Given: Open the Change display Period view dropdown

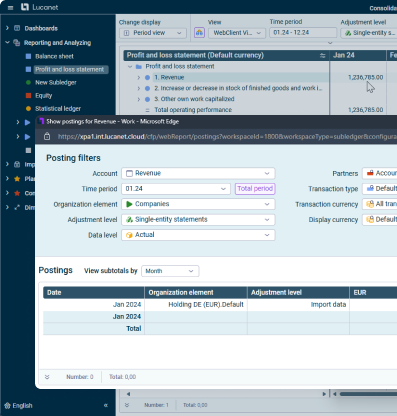Looking at the screenshot, I should tap(153, 33).
